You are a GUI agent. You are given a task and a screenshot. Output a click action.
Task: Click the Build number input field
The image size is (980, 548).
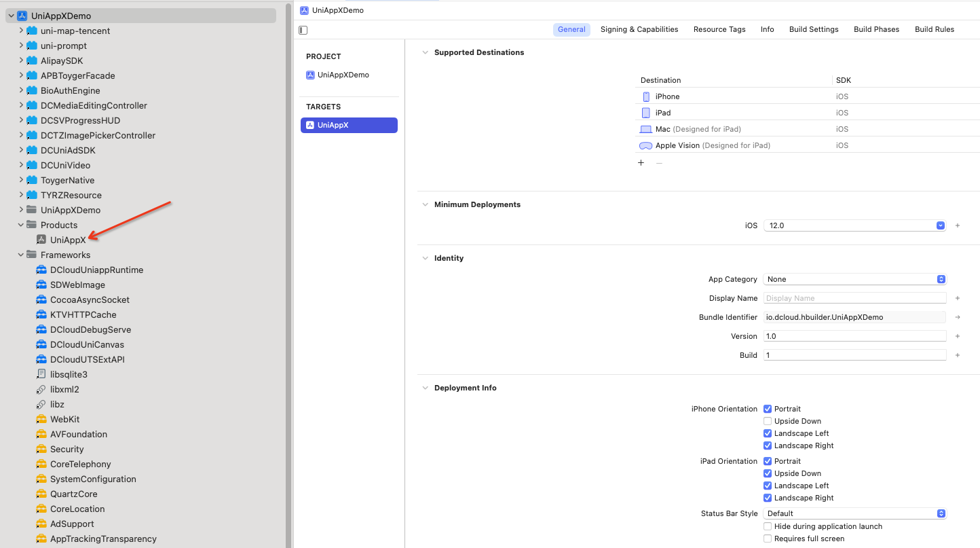click(x=854, y=355)
